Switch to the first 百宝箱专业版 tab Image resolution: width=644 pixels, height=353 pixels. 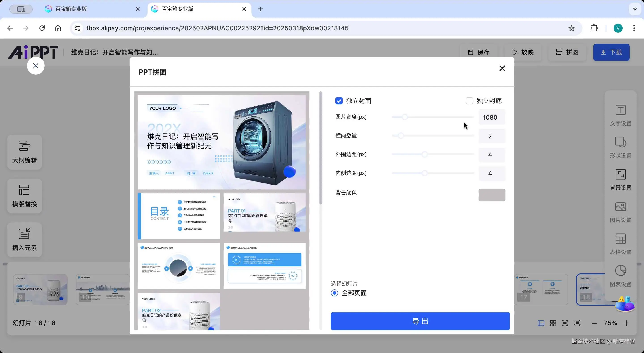pyautogui.click(x=71, y=9)
